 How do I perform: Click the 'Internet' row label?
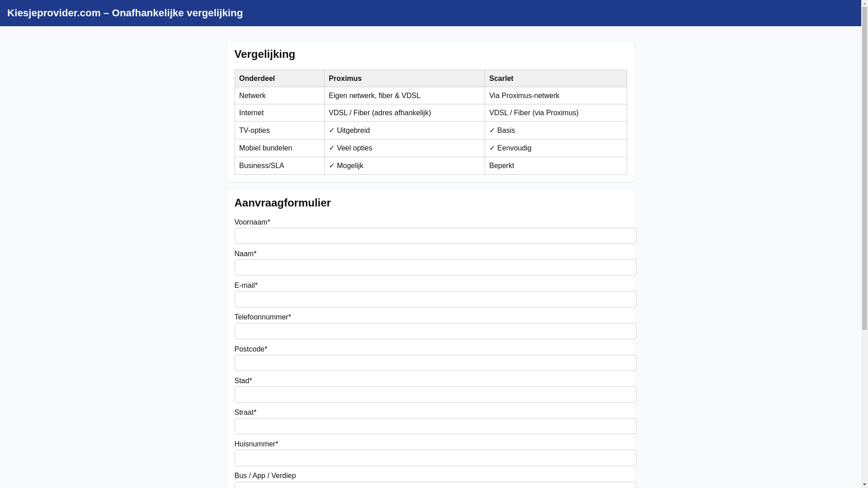pos(279,113)
